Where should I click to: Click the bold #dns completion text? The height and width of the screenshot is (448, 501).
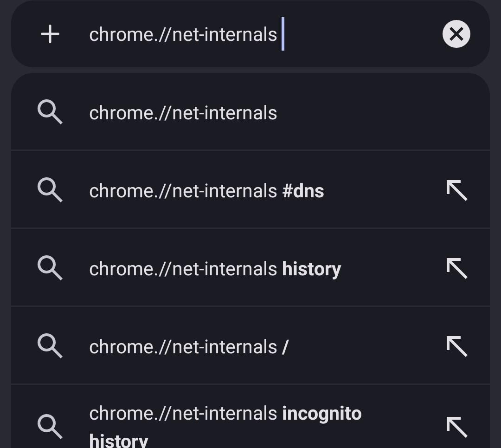(x=303, y=191)
